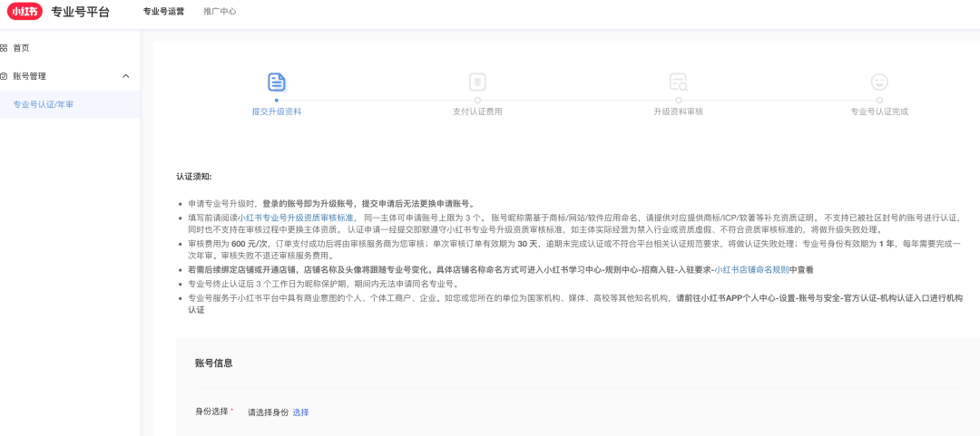Open 专业号认证/年审 sidebar item
Screen dimensions: 980x436
pos(44,104)
